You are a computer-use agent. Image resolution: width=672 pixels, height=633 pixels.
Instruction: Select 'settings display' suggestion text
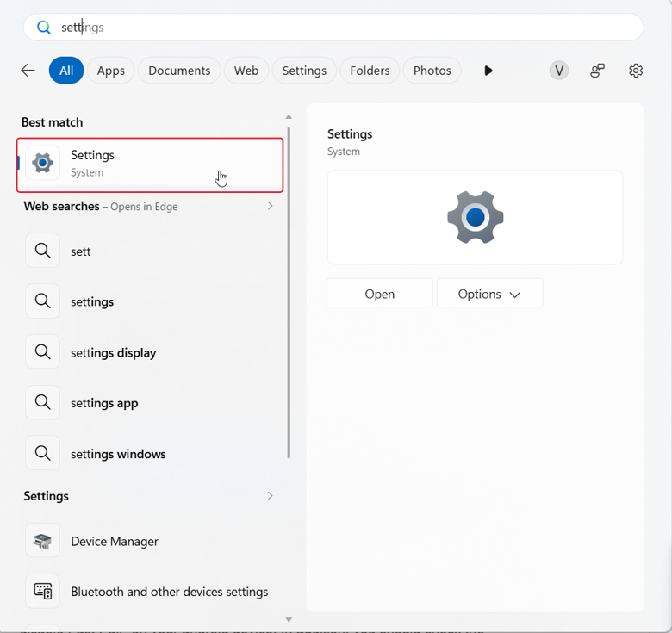113,352
